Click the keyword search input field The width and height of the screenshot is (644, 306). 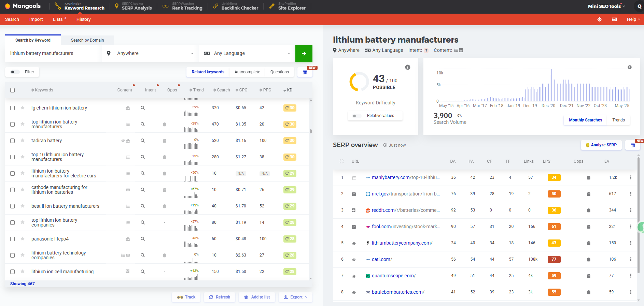(53, 54)
